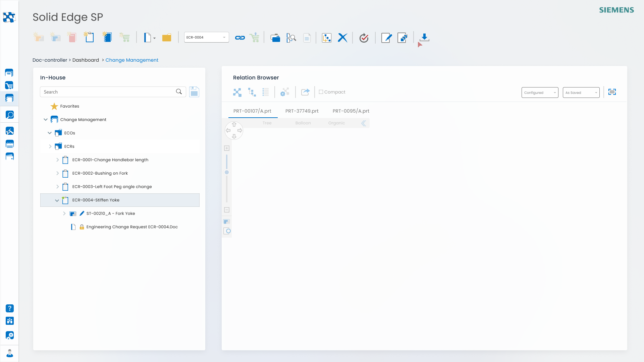The image size is (644, 362).
Task: Expand the ECRs folder chevron
Action: (x=50, y=146)
